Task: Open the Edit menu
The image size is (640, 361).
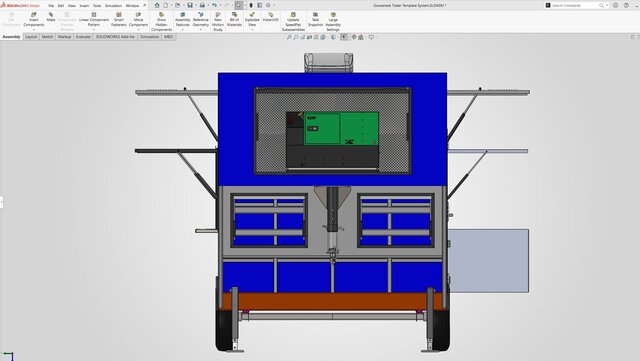Action: pos(61,6)
